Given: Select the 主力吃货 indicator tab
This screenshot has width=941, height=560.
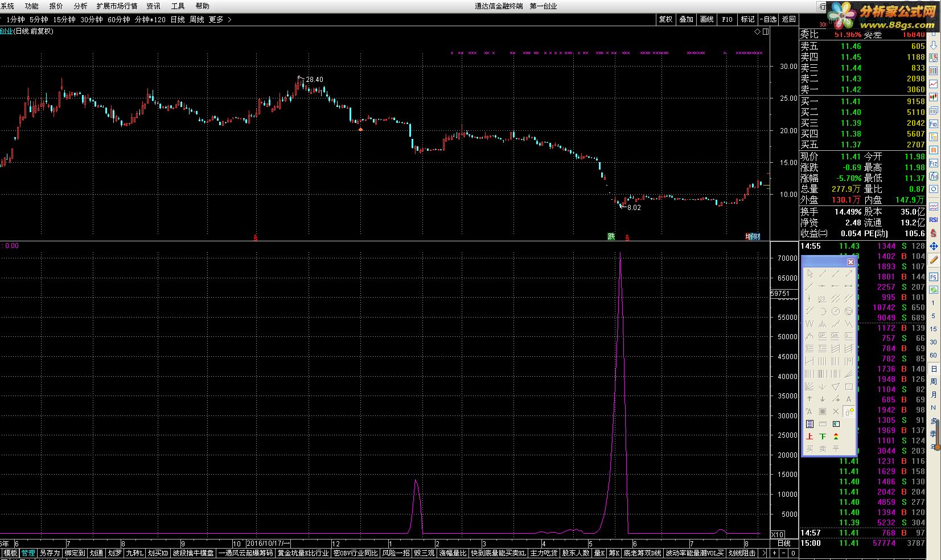Looking at the screenshot, I should 544,553.
